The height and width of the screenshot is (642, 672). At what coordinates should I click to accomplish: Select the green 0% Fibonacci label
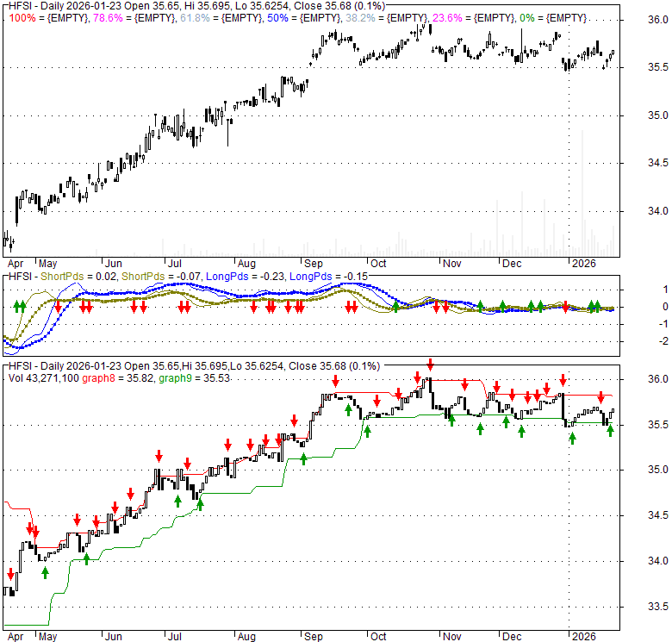(526, 18)
